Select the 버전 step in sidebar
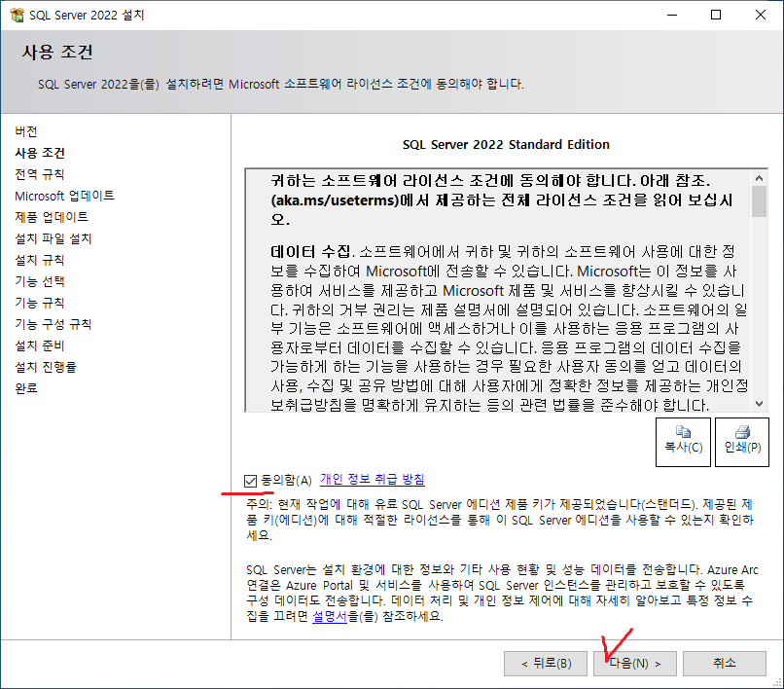 [x=26, y=131]
